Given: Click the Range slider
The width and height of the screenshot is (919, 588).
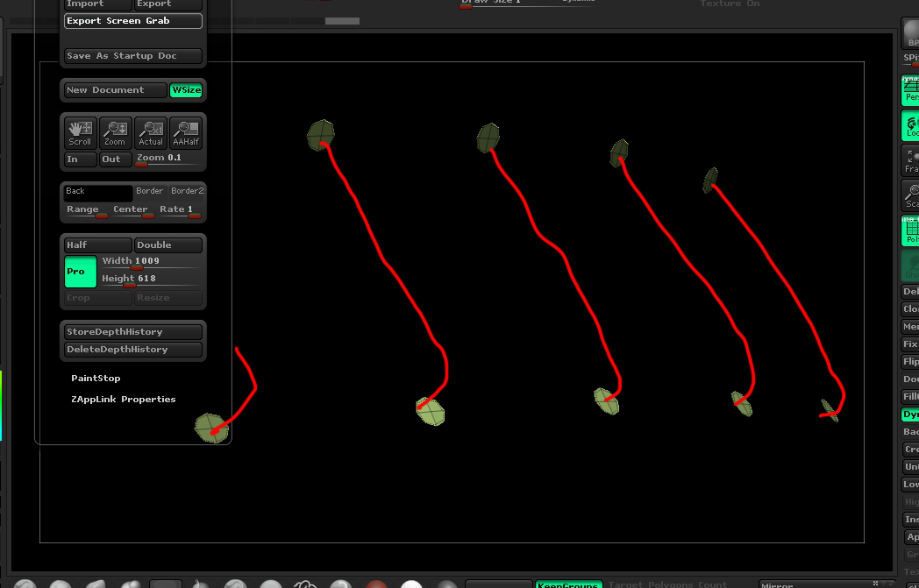Looking at the screenshot, I should (86, 211).
